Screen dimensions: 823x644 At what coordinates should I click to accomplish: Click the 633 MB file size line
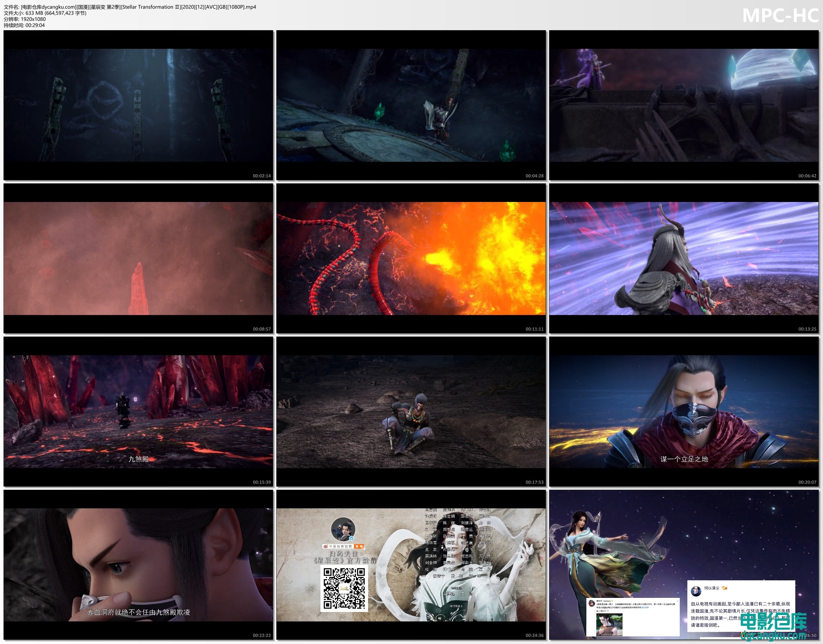(45, 13)
